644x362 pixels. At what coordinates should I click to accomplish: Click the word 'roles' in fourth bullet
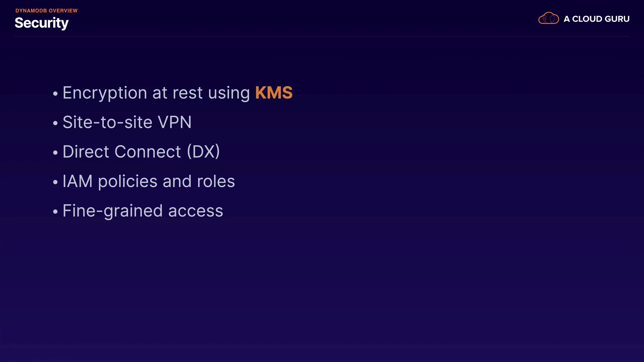point(216,181)
